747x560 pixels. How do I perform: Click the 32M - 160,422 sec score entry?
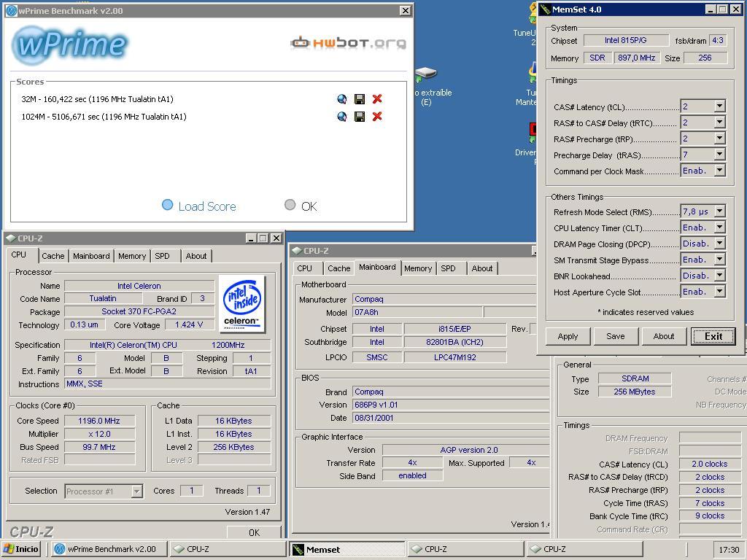[97, 99]
